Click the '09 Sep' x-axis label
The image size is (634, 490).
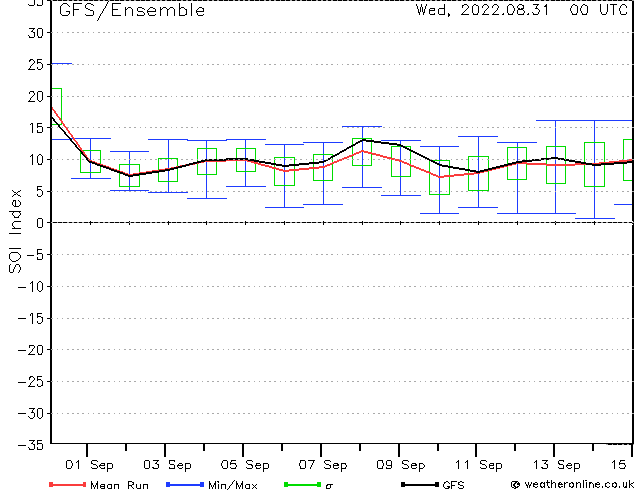(401, 465)
